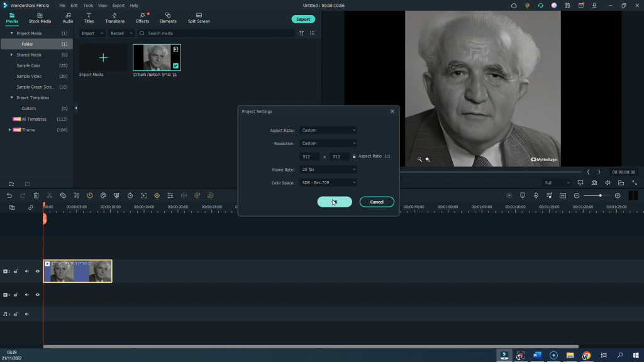Take a snapshot with the camera icon
Screen dimensions: 644x362
coord(594,183)
